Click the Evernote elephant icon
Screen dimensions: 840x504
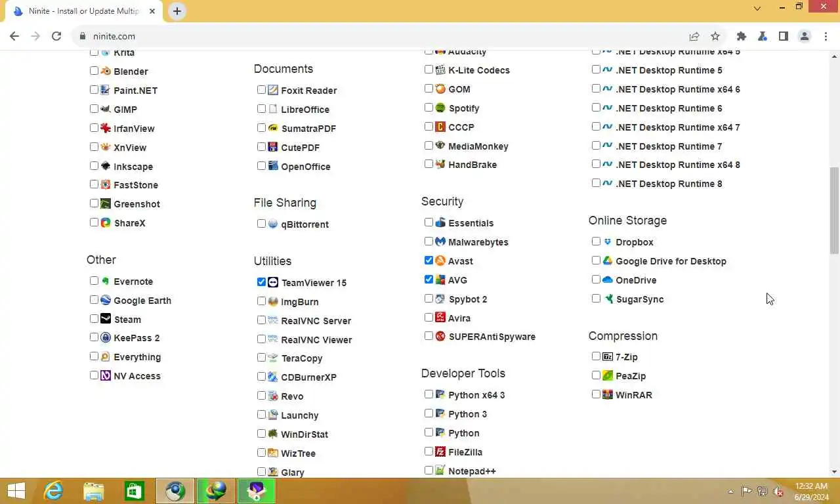click(105, 281)
